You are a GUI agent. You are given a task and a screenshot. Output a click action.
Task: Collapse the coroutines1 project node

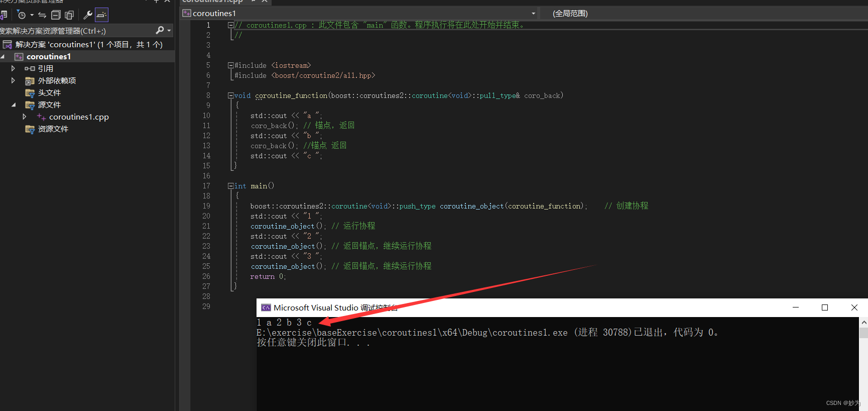3,57
